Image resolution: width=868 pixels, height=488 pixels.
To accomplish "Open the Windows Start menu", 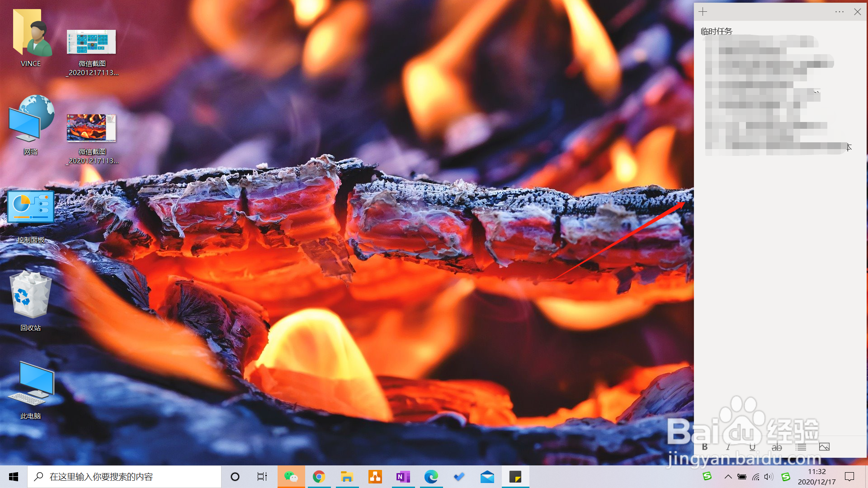I will point(14,477).
